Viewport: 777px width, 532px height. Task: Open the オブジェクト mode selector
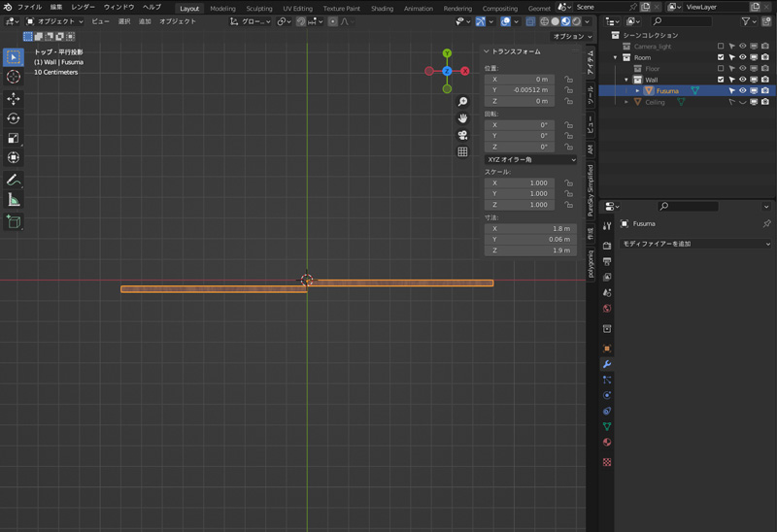54,21
